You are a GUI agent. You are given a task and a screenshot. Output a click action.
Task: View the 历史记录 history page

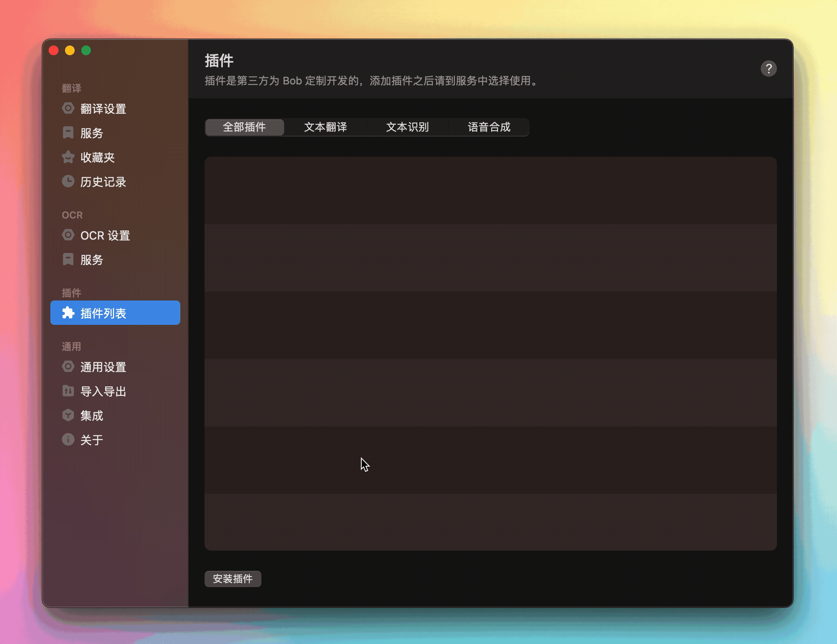click(103, 182)
